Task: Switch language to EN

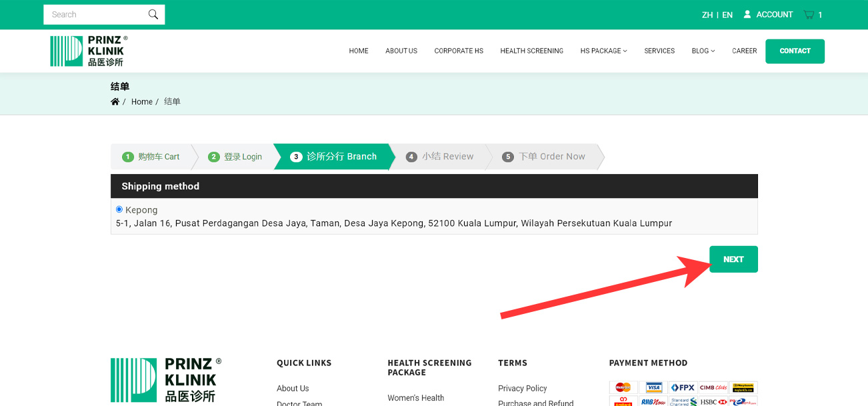Action: click(x=727, y=15)
